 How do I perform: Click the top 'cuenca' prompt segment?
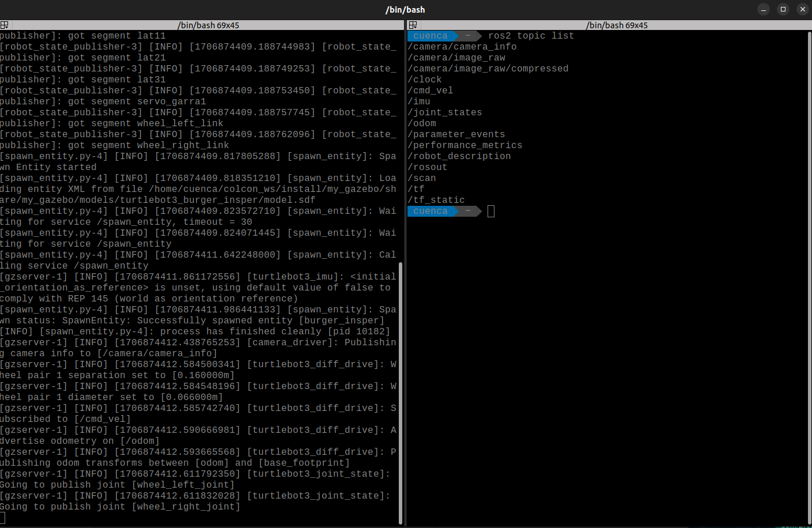coord(430,36)
